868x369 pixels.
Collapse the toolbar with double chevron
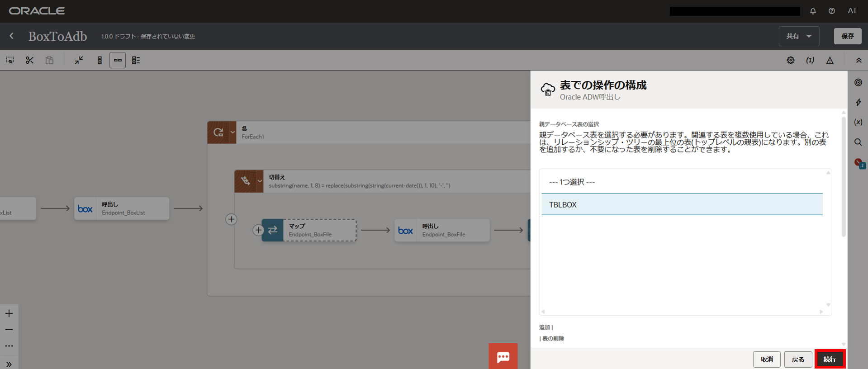[x=859, y=60]
